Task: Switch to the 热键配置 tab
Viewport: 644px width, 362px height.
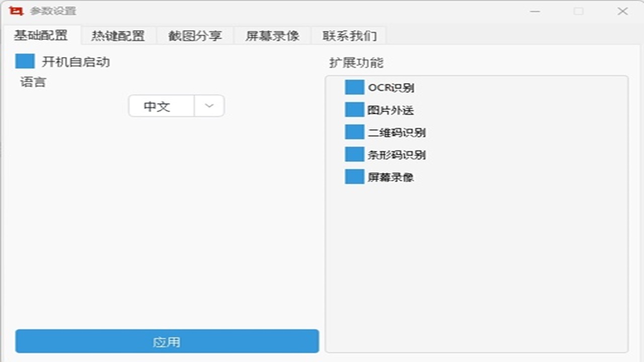Action: [118, 35]
